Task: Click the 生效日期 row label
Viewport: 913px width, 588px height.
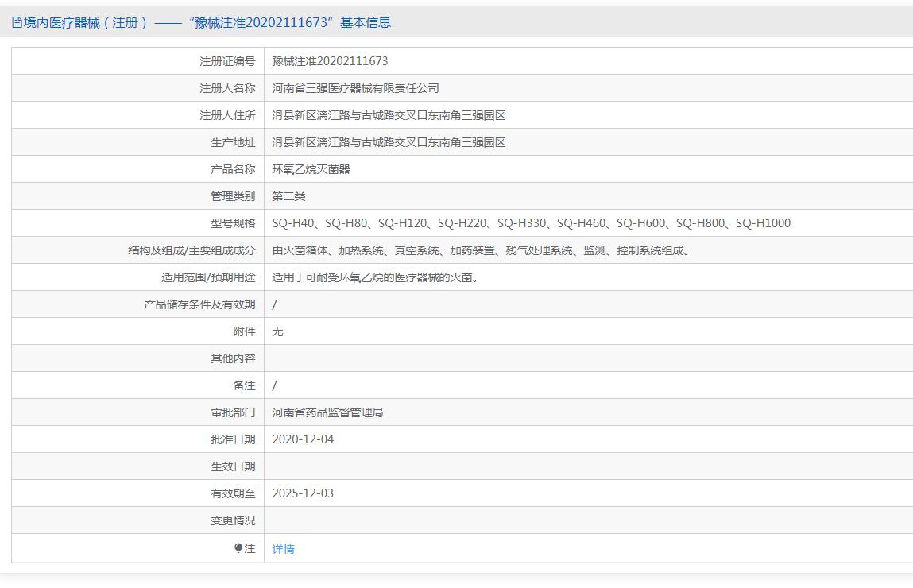Action: click(x=233, y=466)
